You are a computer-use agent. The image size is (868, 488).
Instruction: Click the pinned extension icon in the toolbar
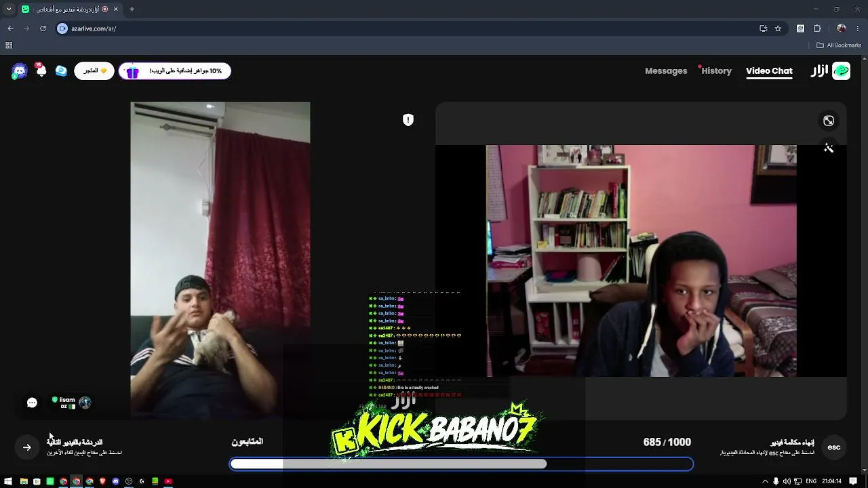tap(801, 28)
